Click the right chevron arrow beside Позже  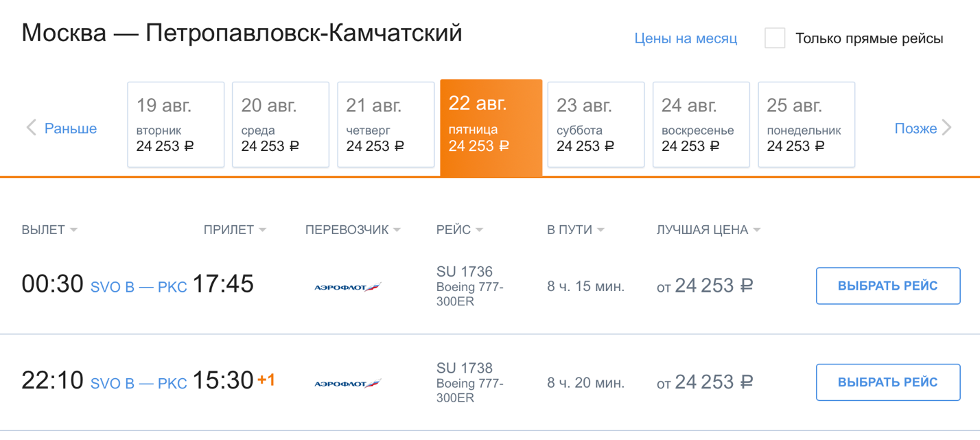click(x=947, y=128)
